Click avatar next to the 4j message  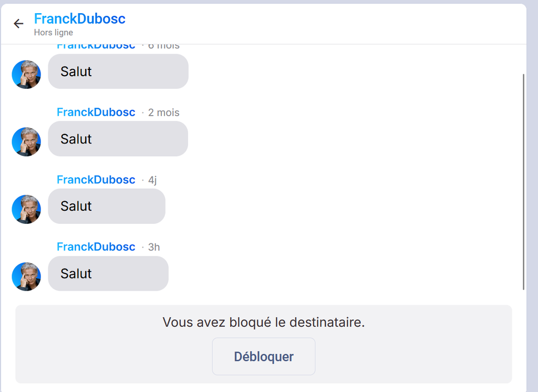click(x=26, y=209)
